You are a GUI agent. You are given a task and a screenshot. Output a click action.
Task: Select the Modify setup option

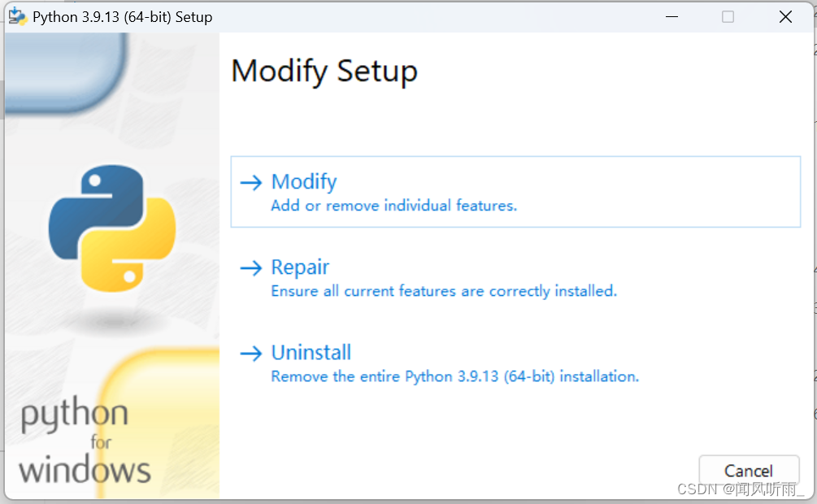(303, 182)
